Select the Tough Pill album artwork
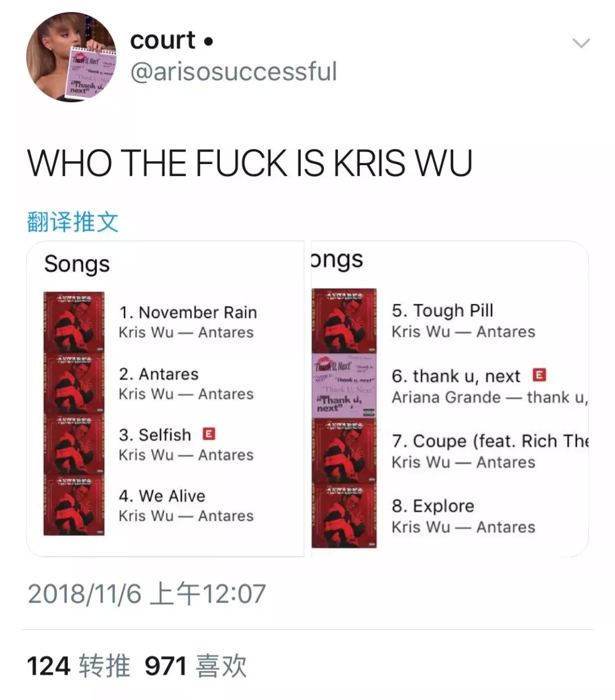 tap(344, 321)
